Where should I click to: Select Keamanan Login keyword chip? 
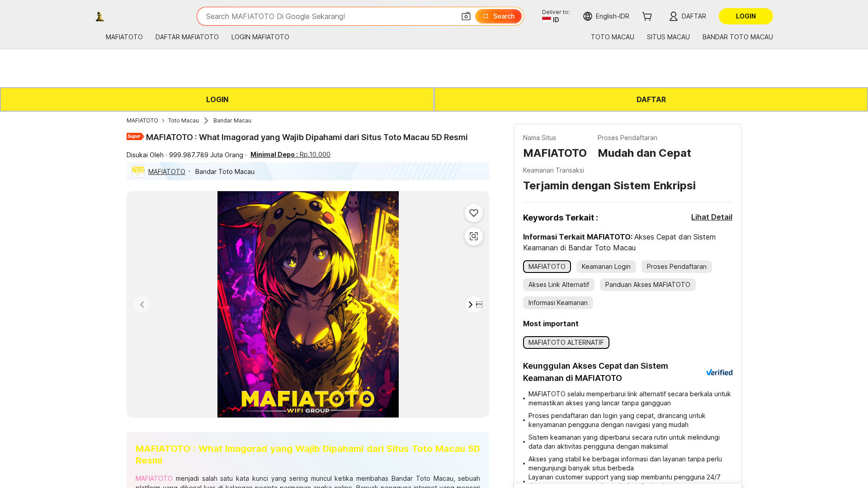pos(606,267)
